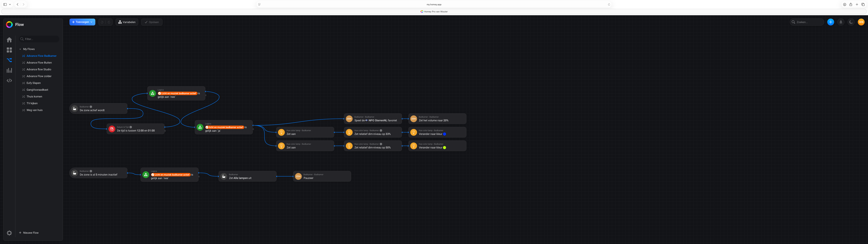Open settings gear at sidebar bottom
The width and height of the screenshot is (868, 244).
point(9,233)
